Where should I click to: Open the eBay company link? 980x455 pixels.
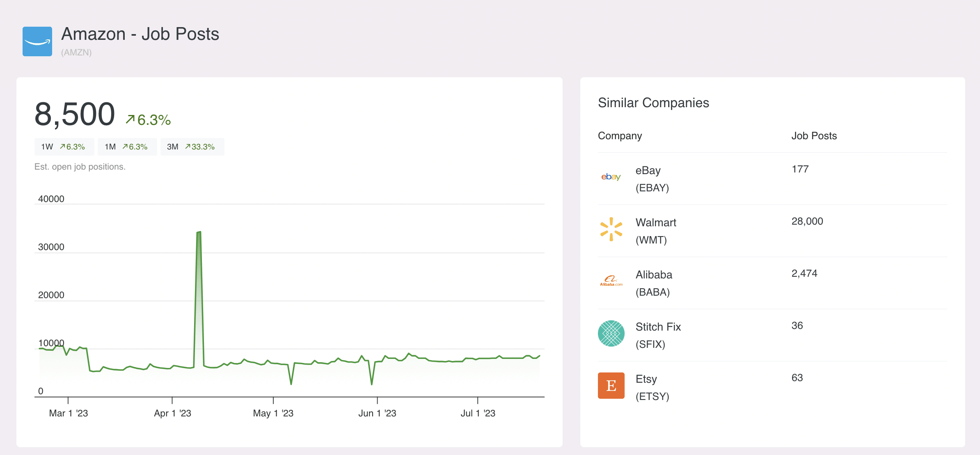pos(648,170)
